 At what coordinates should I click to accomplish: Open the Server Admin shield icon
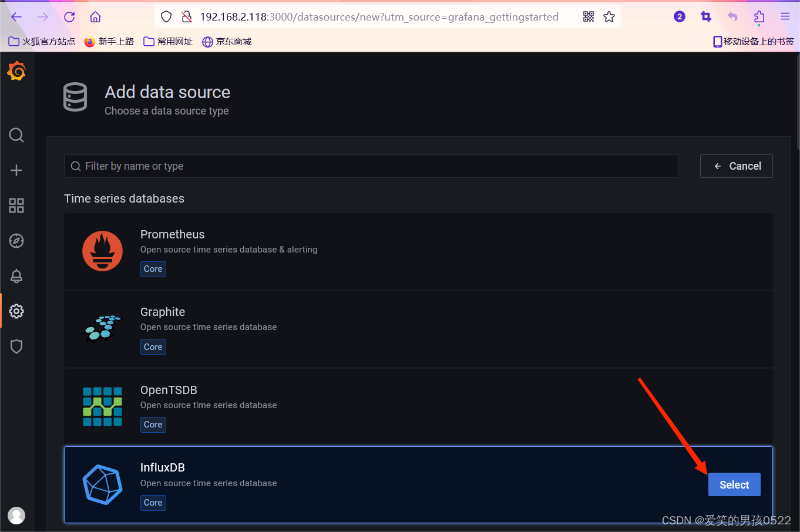[16, 346]
